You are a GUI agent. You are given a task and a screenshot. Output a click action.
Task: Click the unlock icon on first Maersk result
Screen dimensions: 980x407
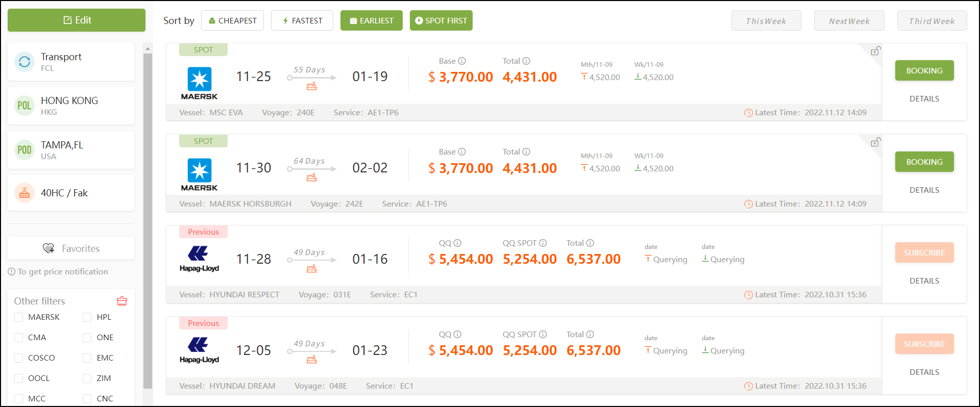(875, 51)
